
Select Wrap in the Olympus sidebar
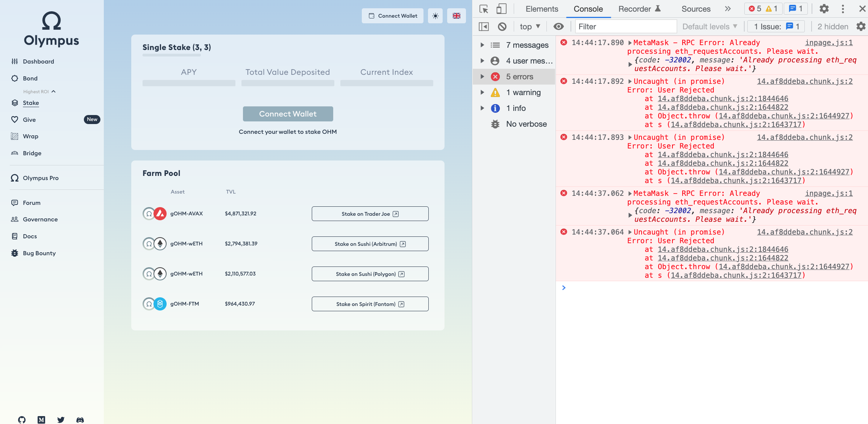pos(31,136)
